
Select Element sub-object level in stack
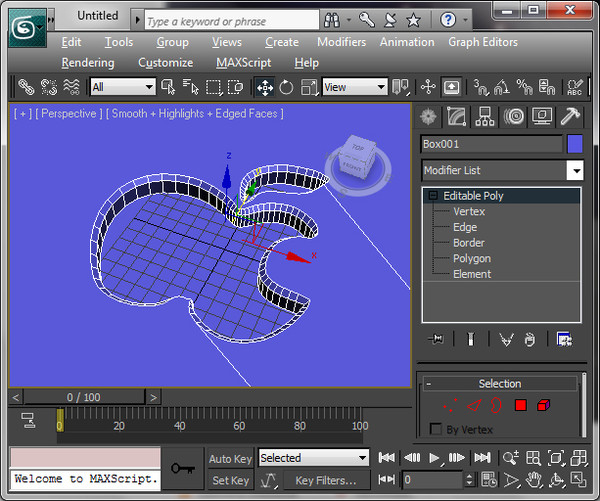(472, 274)
